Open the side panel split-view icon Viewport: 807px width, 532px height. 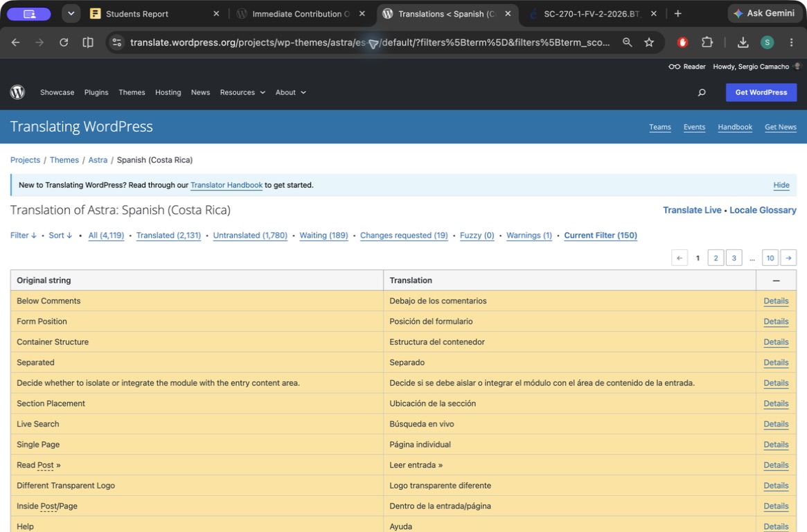click(88, 42)
